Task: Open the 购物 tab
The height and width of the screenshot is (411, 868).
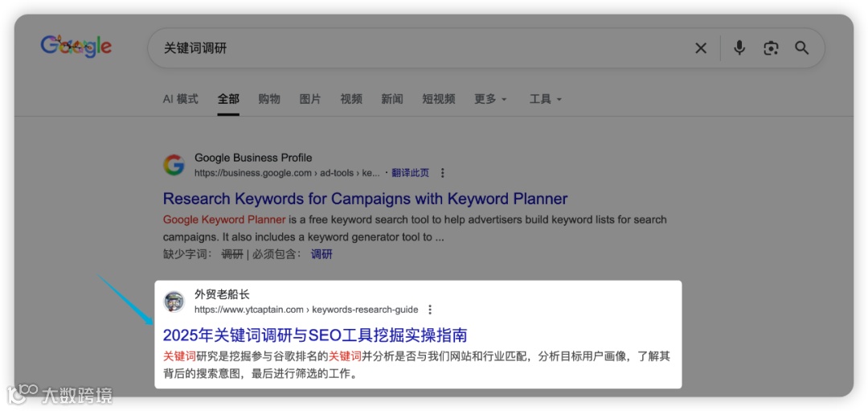Action: coord(269,99)
